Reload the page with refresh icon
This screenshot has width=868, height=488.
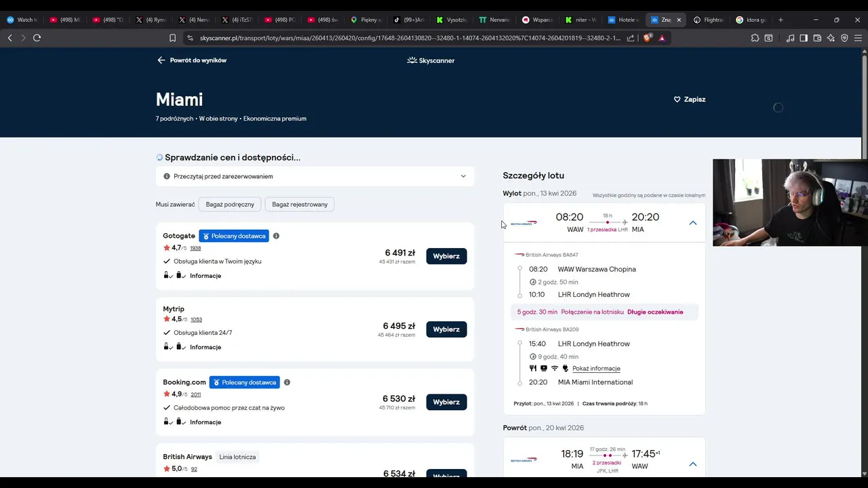(37, 38)
